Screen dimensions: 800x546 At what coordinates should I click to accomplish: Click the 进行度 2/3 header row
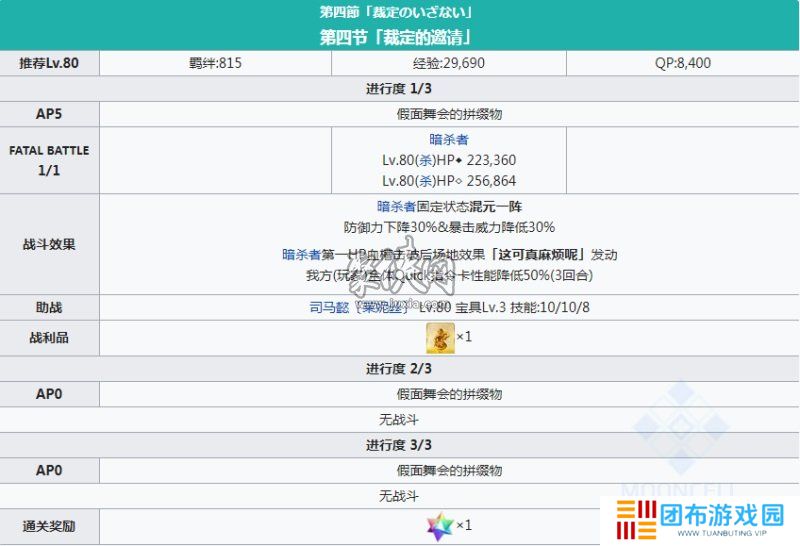(x=399, y=369)
